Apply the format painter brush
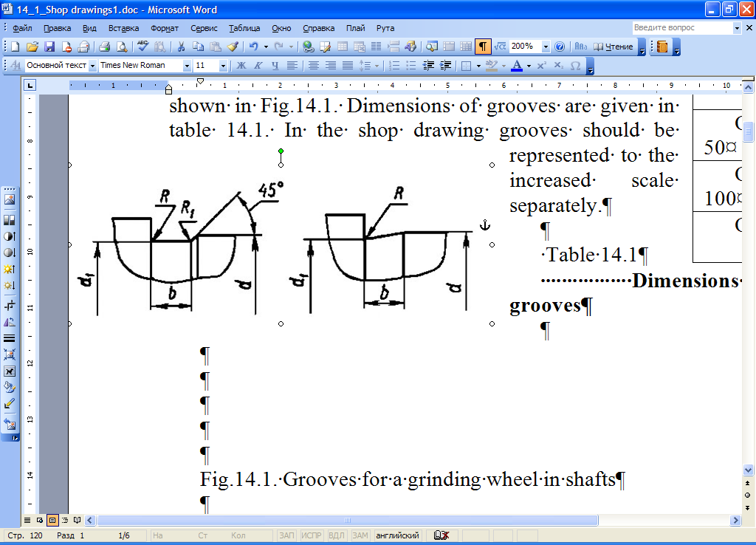This screenshot has width=756, height=545. (x=233, y=47)
